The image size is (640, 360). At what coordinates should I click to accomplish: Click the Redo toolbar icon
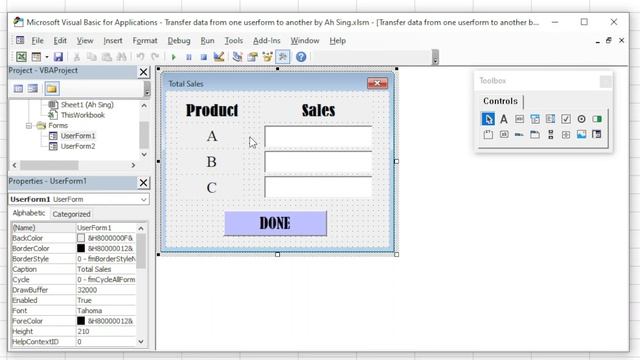[x=155, y=57]
